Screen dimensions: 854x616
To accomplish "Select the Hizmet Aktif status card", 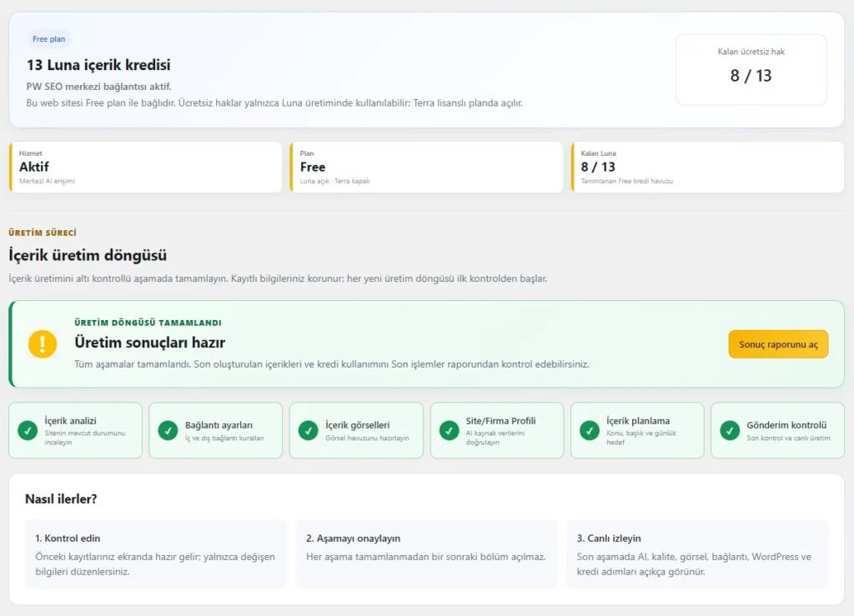I will point(145,167).
